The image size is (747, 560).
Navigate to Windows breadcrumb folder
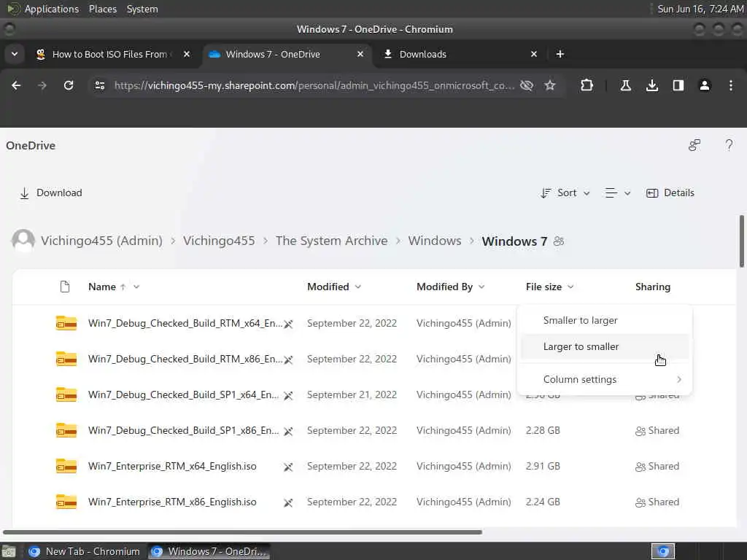tap(435, 241)
